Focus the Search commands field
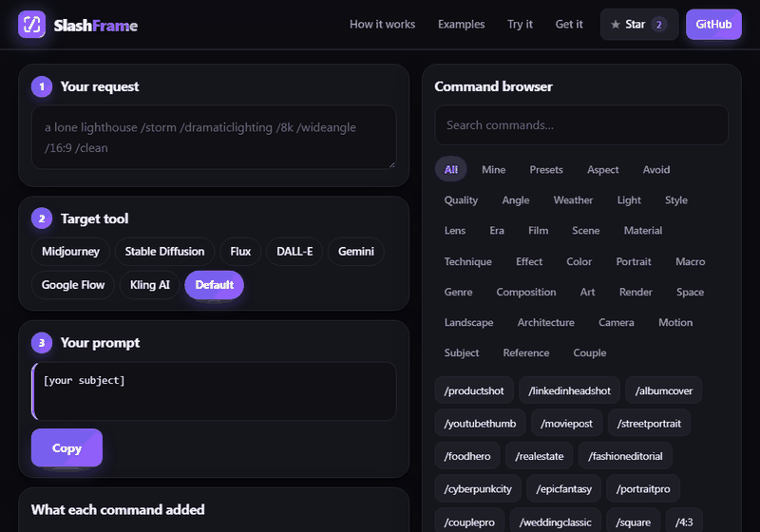Viewport: 760px width, 532px height. pyautogui.click(x=581, y=125)
